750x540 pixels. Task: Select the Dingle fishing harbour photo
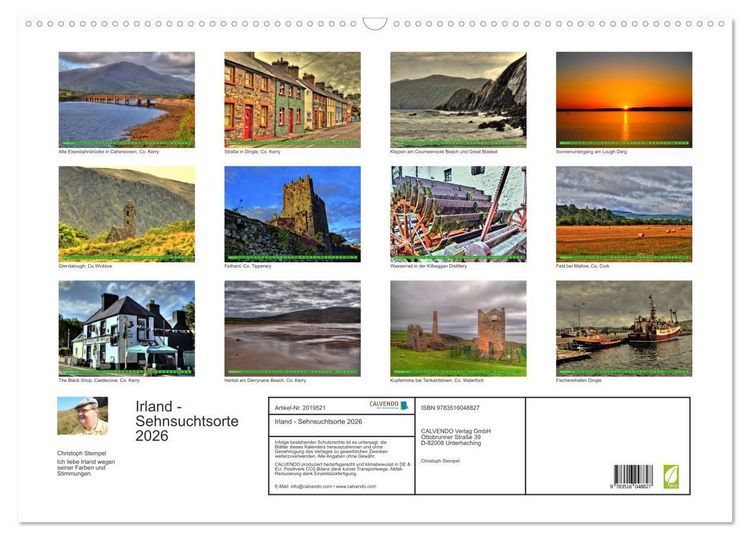tap(624, 328)
